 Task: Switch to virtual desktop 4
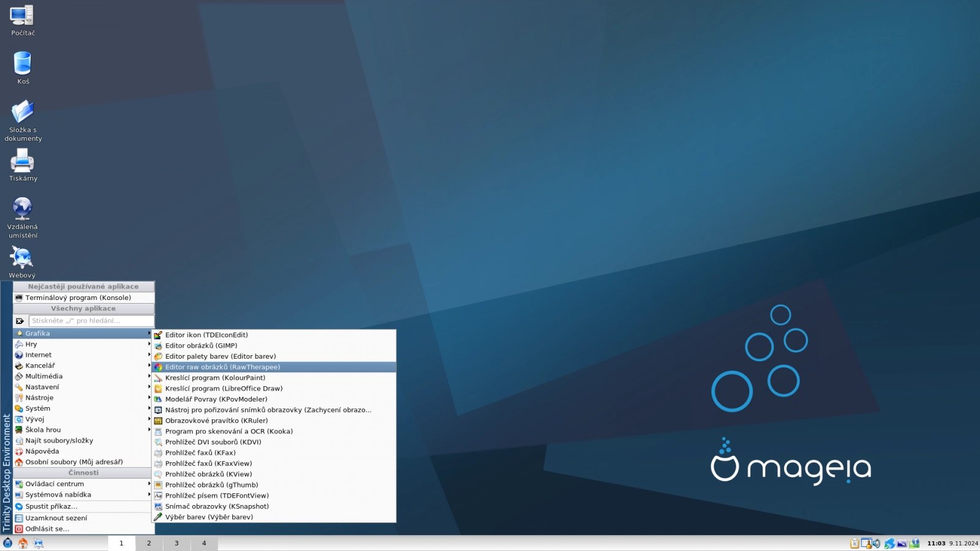[x=204, y=543]
